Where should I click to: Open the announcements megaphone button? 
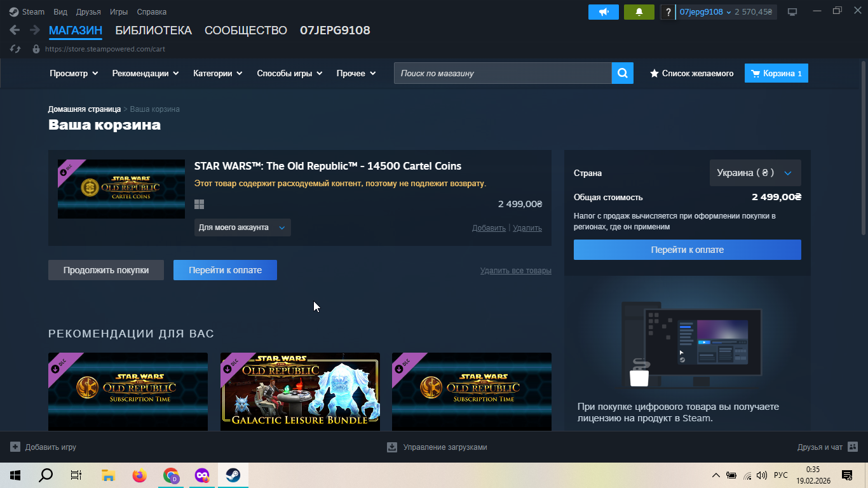[604, 12]
